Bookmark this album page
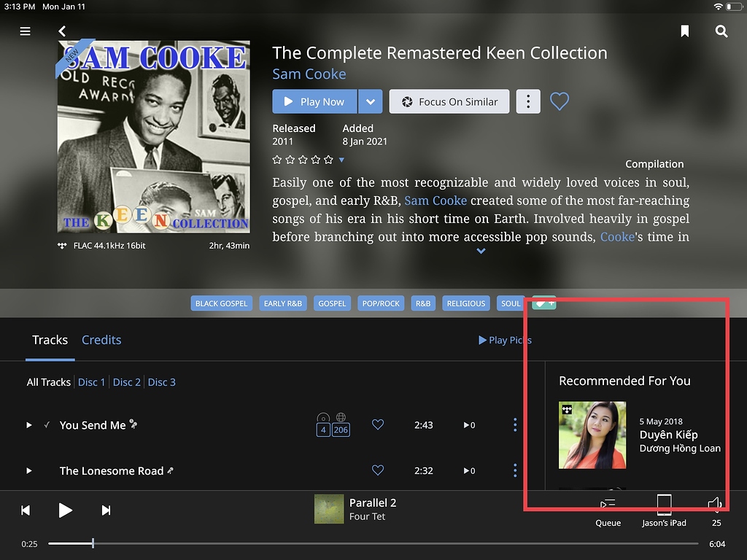The height and width of the screenshot is (560, 747). pyautogui.click(x=684, y=31)
